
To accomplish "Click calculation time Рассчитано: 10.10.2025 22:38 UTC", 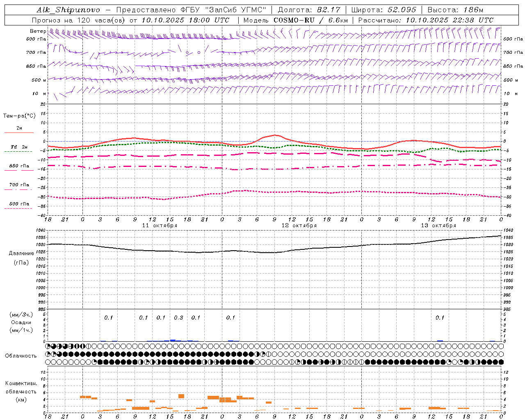I will (x=426, y=20).
